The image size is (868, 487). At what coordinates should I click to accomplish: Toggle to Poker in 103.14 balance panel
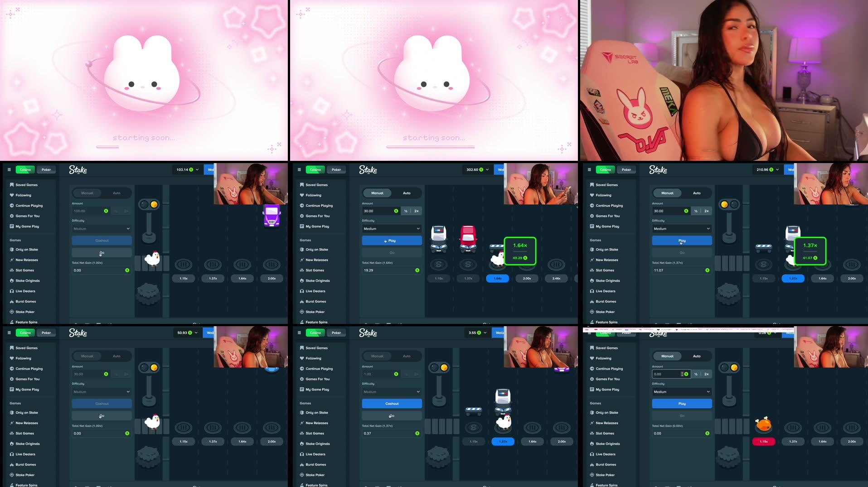(46, 169)
